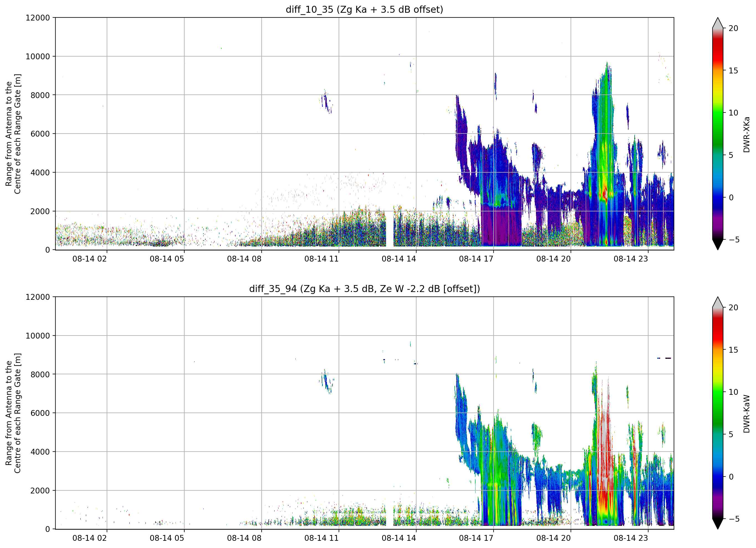Click the 6000 y-axis label on bottom plot

(x=40, y=413)
